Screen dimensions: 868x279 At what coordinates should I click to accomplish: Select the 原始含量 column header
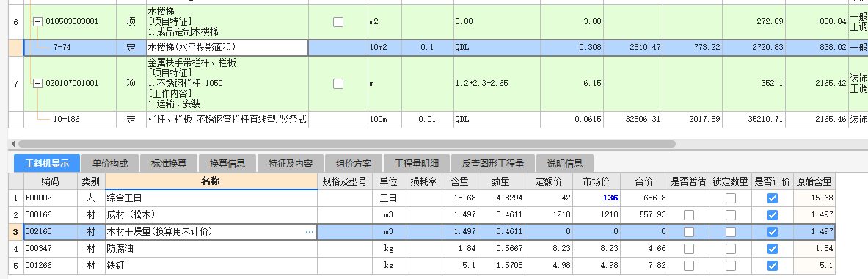(x=814, y=181)
